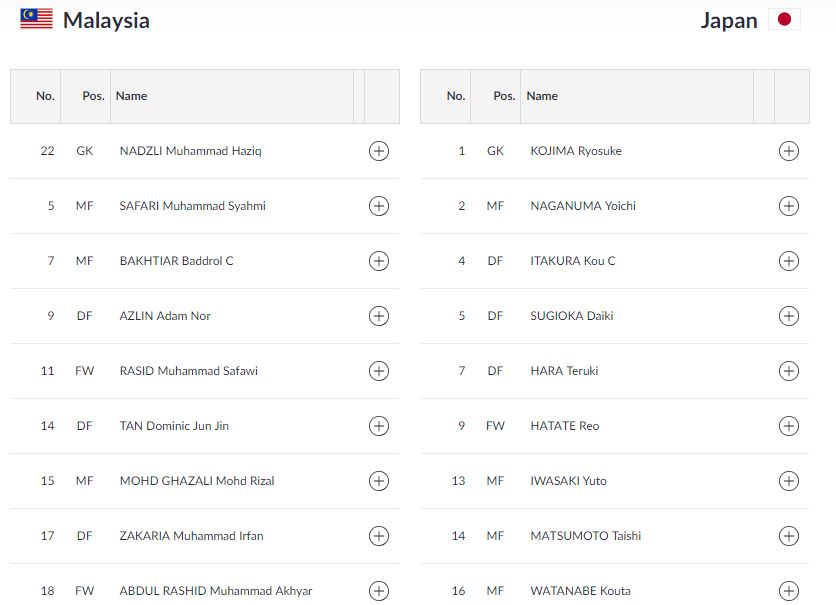The width and height of the screenshot is (836, 605).
Task: Sort the Malaysia roster by No. column
Action: 44,96
